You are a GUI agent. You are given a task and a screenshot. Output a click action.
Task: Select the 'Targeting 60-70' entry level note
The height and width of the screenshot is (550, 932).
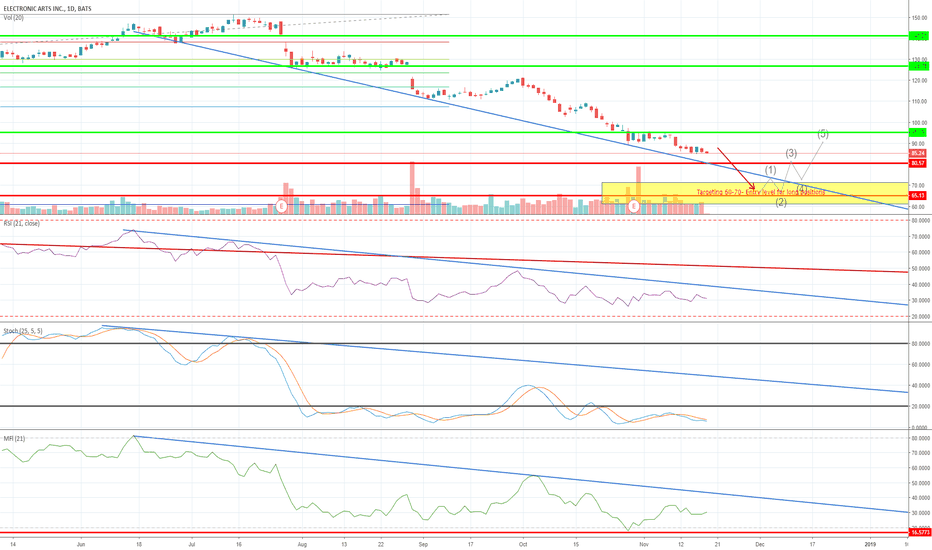click(761, 192)
